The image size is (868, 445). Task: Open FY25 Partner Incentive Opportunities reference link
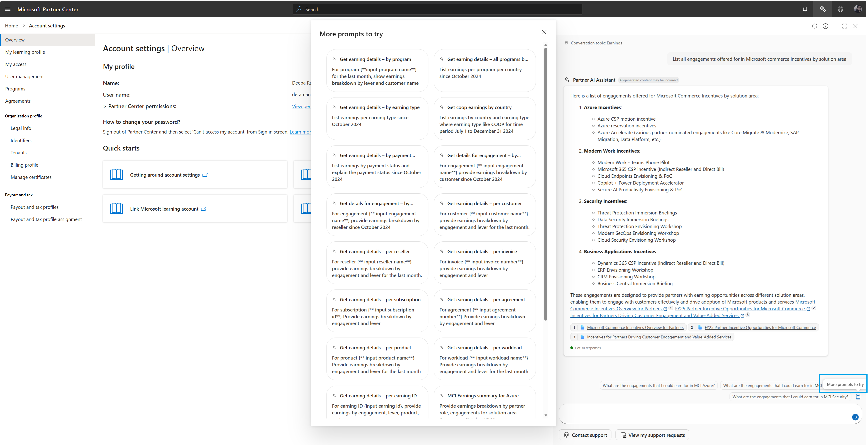(x=760, y=327)
